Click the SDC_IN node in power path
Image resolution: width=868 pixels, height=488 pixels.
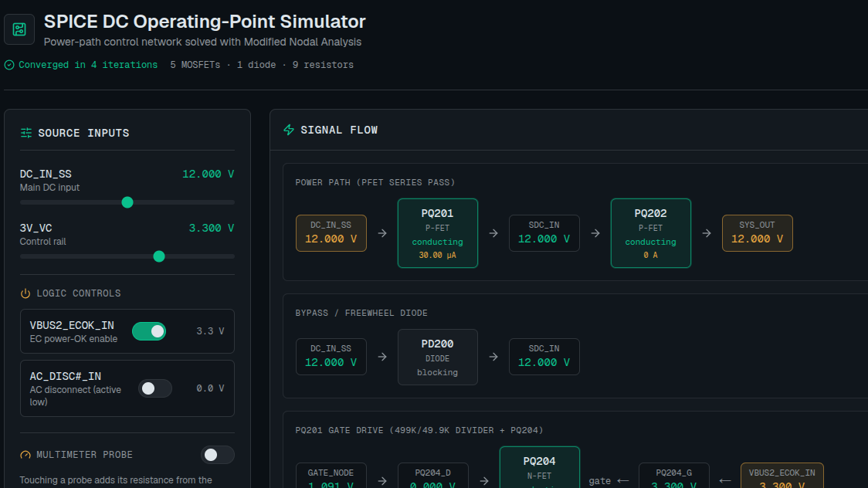click(x=544, y=233)
